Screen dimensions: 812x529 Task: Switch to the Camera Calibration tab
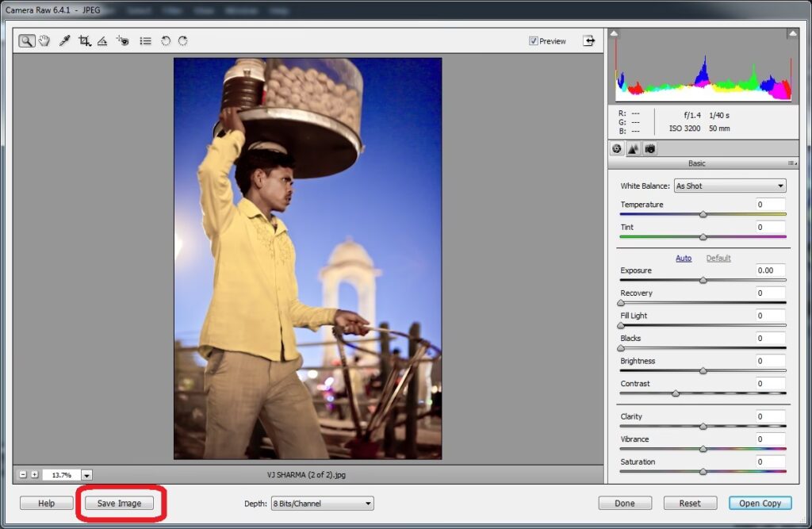pos(649,148)
